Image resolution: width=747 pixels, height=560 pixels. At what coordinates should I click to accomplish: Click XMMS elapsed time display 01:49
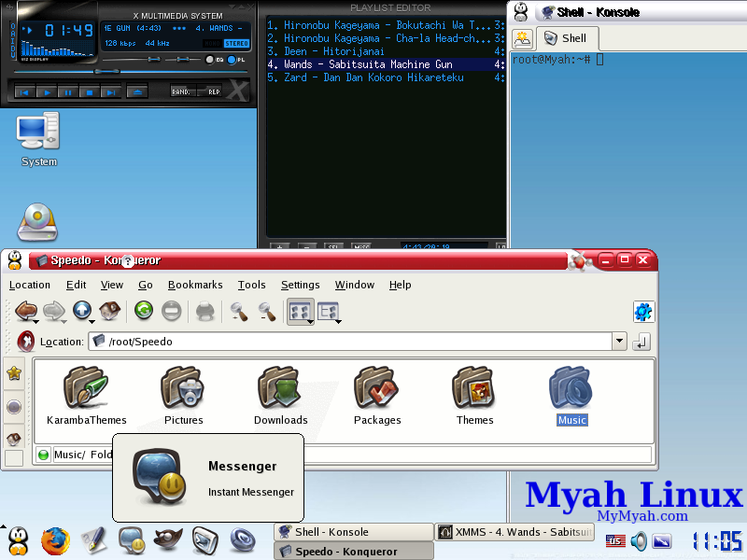point(69,31)
